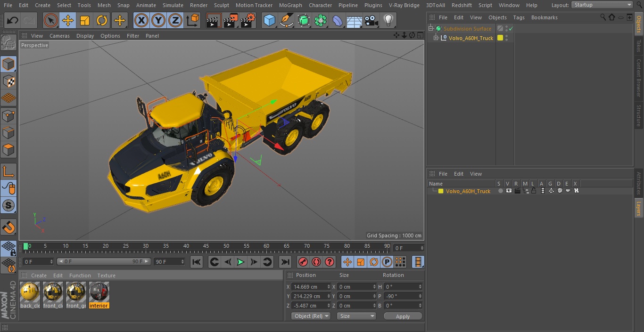Open the Deformer objects icon
Image resolution: width=644 pixels, height=332 pixels.
coord(338,20)
